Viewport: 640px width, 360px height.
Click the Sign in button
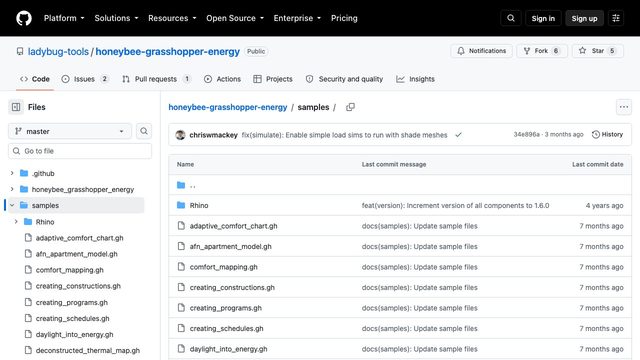point(543,18)
